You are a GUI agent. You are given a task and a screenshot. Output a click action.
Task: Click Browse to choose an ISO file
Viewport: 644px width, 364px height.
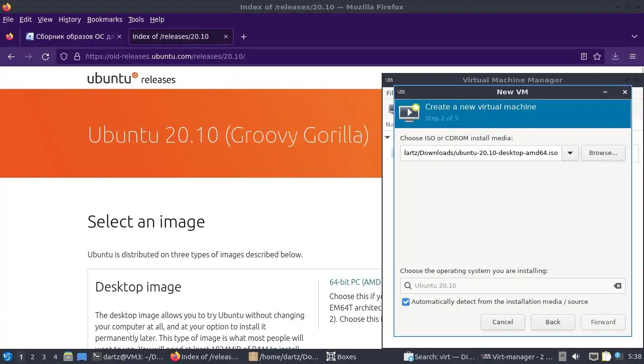click(x=603, y=153)
